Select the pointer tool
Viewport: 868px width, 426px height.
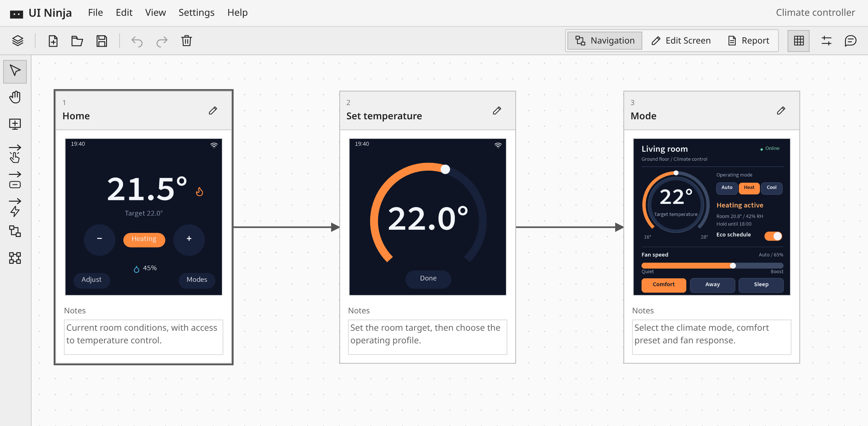(15, 71)
